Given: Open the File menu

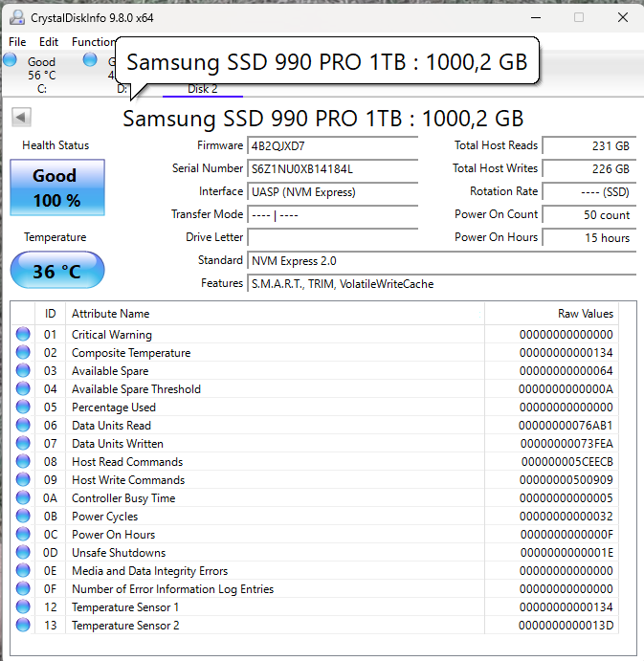Looking at the screenshot, I should click(x=17, y=42).
